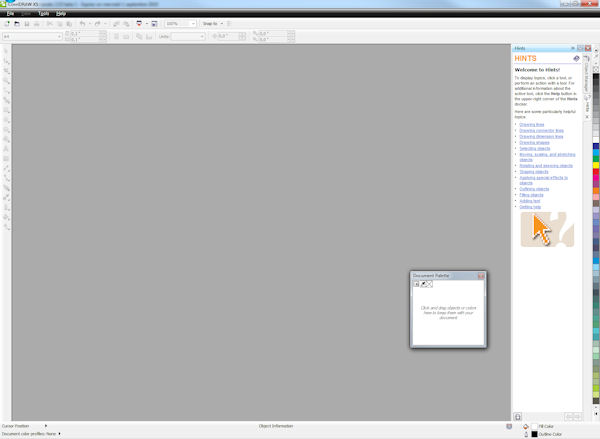Click the first icon in the Document Palette
This screenshot has width=600, height=439.
pyautogui.click(x=417, y=284)
